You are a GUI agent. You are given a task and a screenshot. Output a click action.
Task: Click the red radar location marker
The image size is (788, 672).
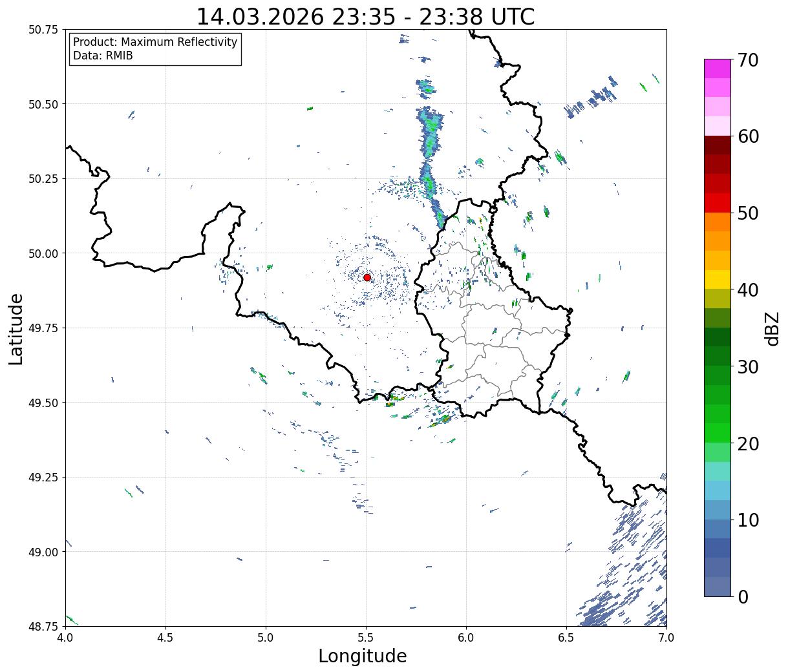[x=367, y=277]
